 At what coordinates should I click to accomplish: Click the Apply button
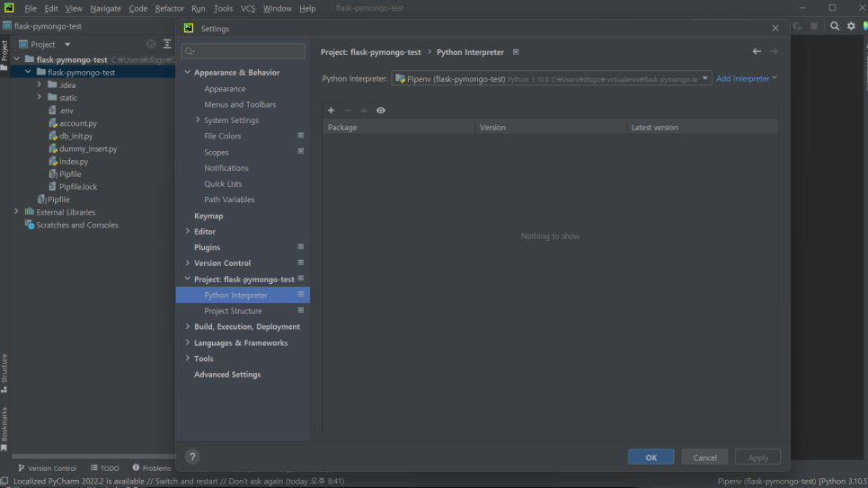[757, 457]
